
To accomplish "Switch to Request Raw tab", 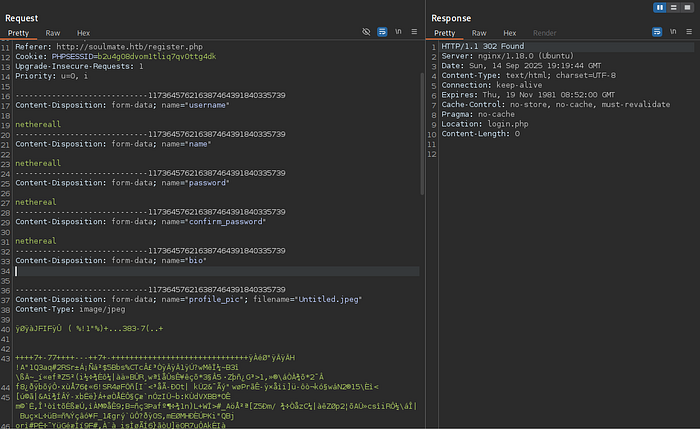I will click(53, 33).
